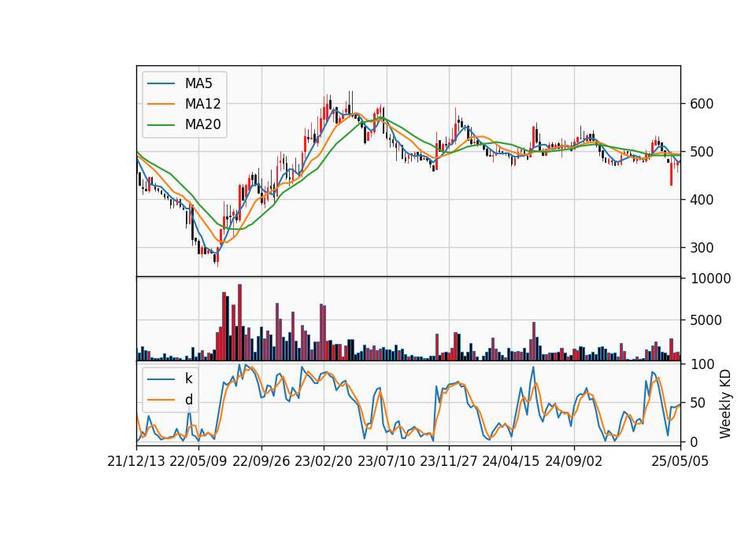This screenshot has height=543, width=756.
Task: Click the 5000 volume axis label
Action: coord(706,320)
